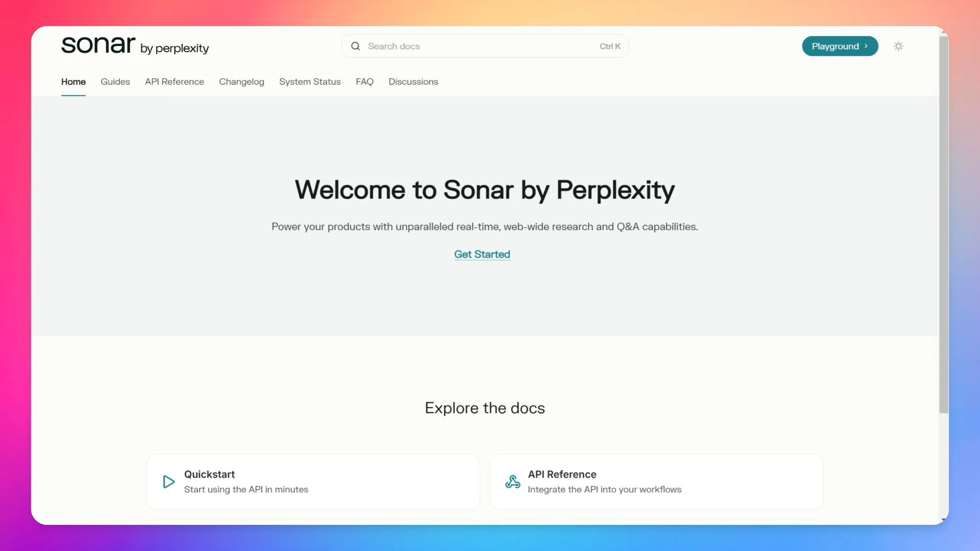The width and height of the screenshot is (980, 551).
Task: Visit the Discussions section
Action: (x=413, y=81)
